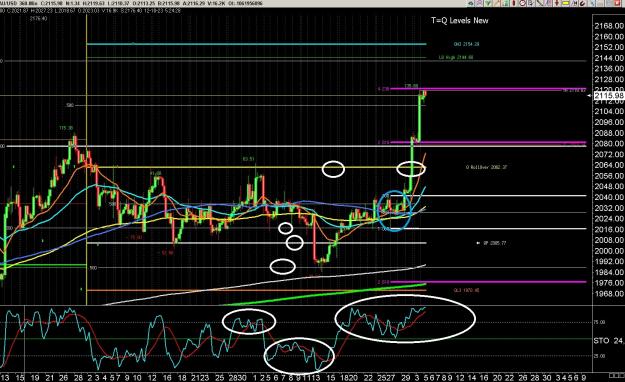Click the 2136.00 price axis label

(609, 69)
